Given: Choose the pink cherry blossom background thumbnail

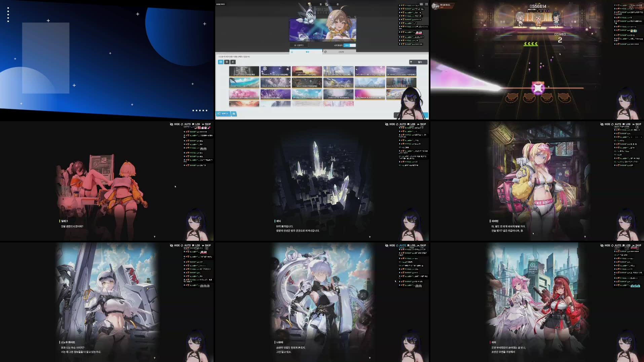Looking at the screenshot, I should [x=244, y=94].
